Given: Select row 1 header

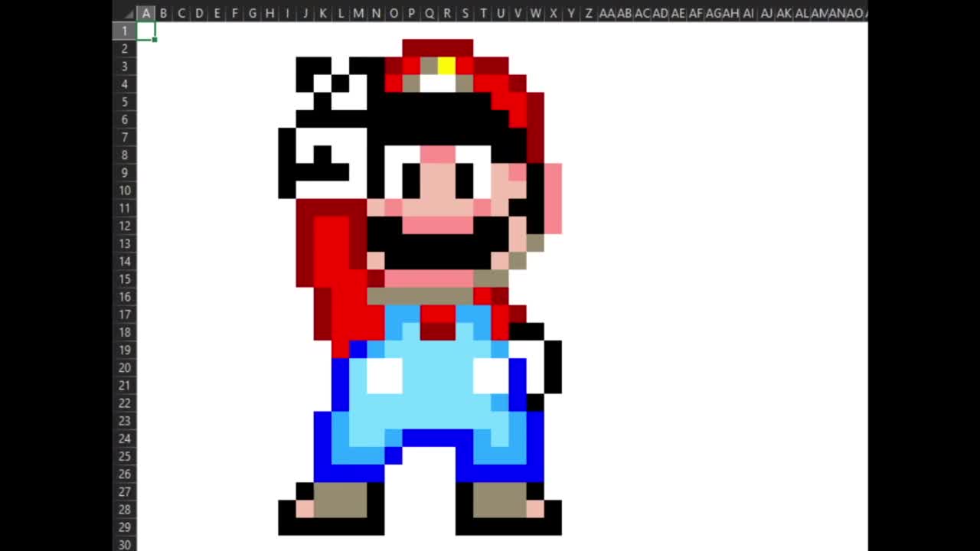Looking at the screenshot, I should (124, 31).
